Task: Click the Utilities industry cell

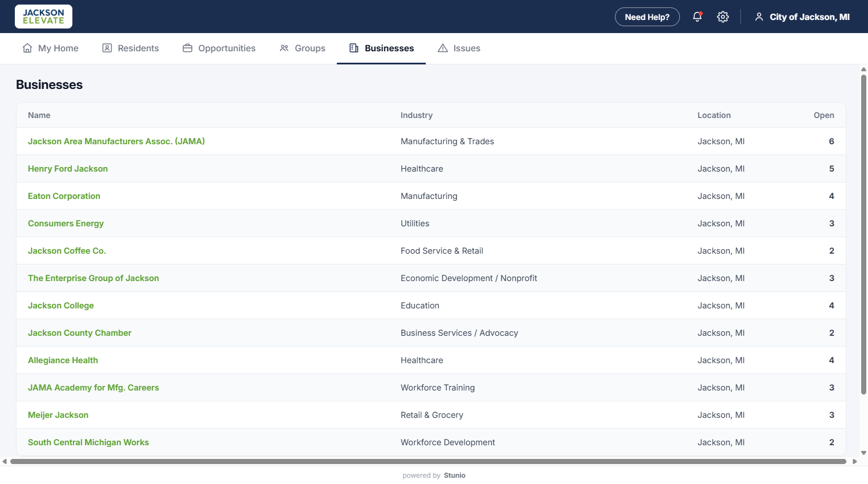Action: 415,223
